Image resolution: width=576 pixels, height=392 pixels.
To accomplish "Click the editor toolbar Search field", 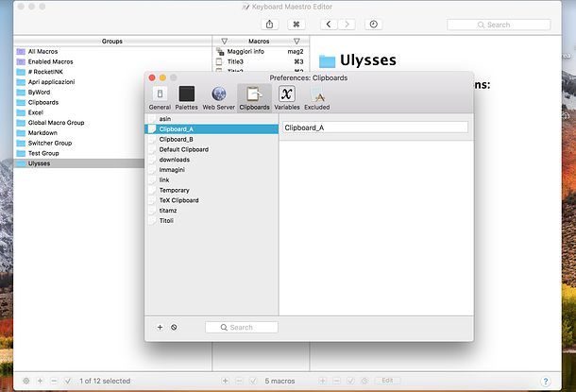I will 499,25.
